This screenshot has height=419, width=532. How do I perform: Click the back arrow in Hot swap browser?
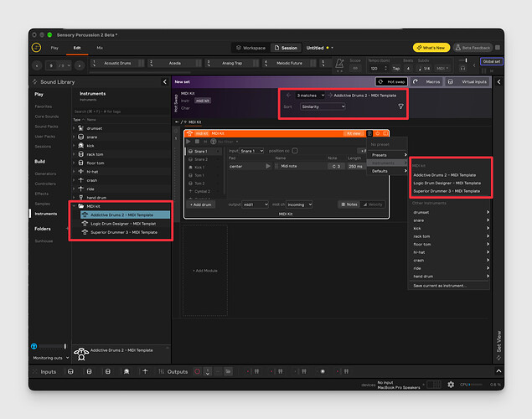(x=288, y=96)
